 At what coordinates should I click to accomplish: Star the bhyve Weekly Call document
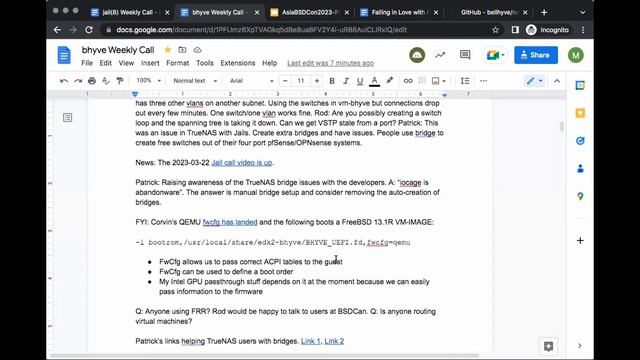tap(167, 50)
